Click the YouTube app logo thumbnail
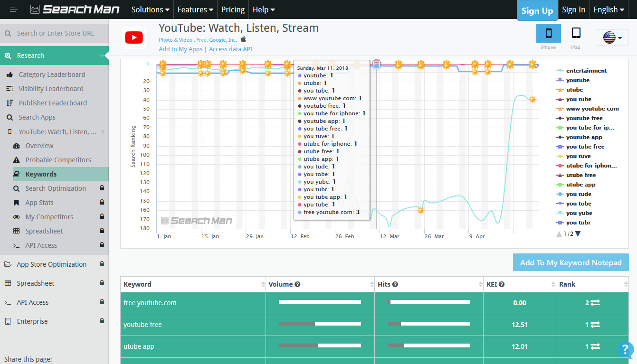Viewport: 637px width, 364px height. (x=134, y=37)
